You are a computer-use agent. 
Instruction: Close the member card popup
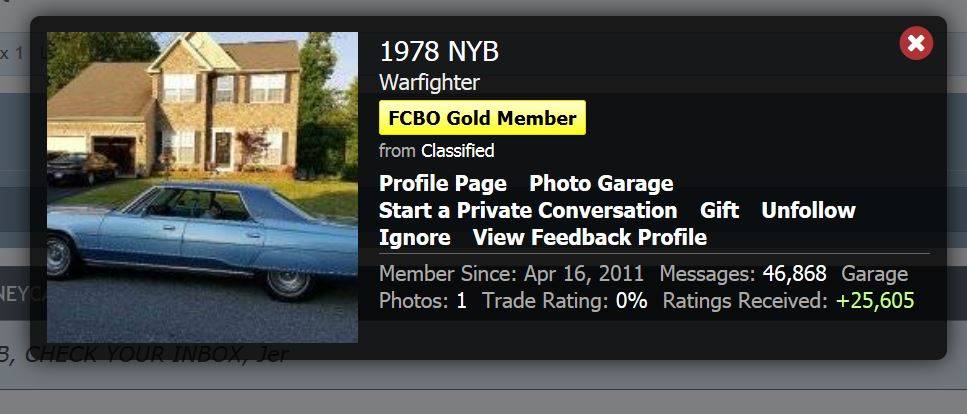916,43
